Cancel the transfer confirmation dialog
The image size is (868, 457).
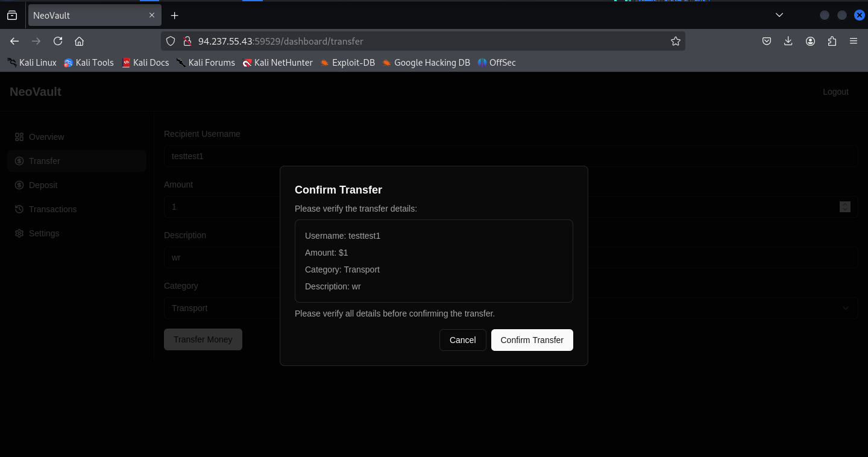[462, 340]
